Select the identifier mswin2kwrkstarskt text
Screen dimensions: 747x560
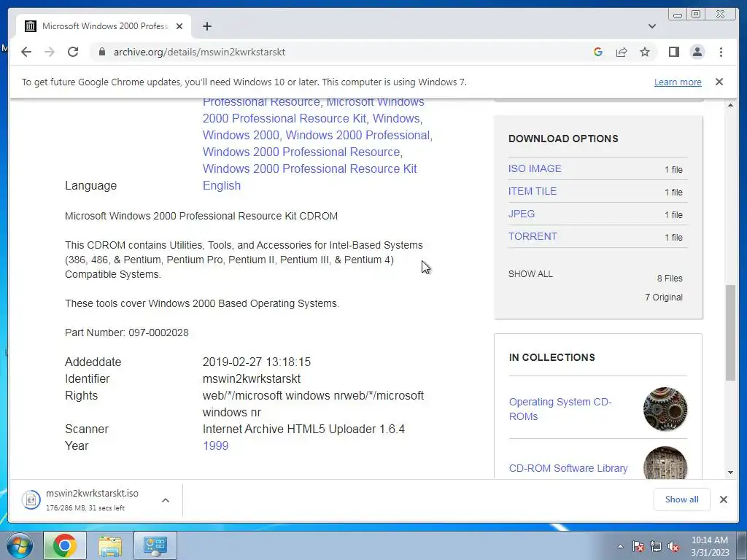click(x=252, y=378)
